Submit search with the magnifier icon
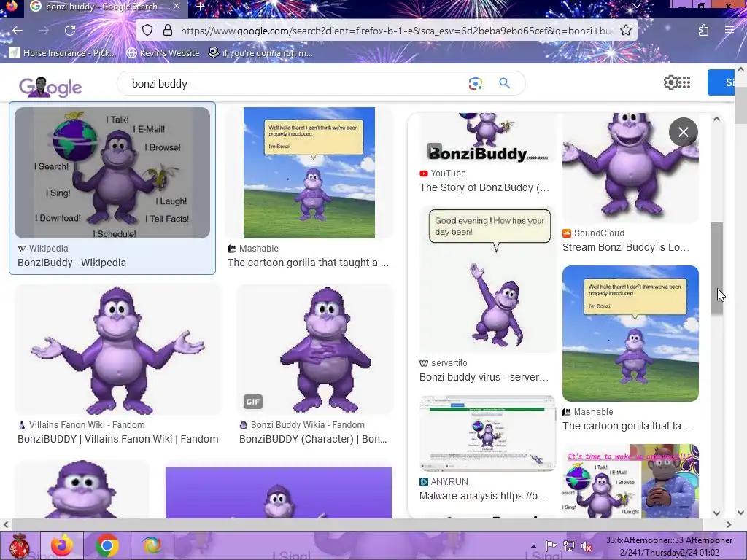The width and height of the screenshot is (747, 560). [505, 83]
